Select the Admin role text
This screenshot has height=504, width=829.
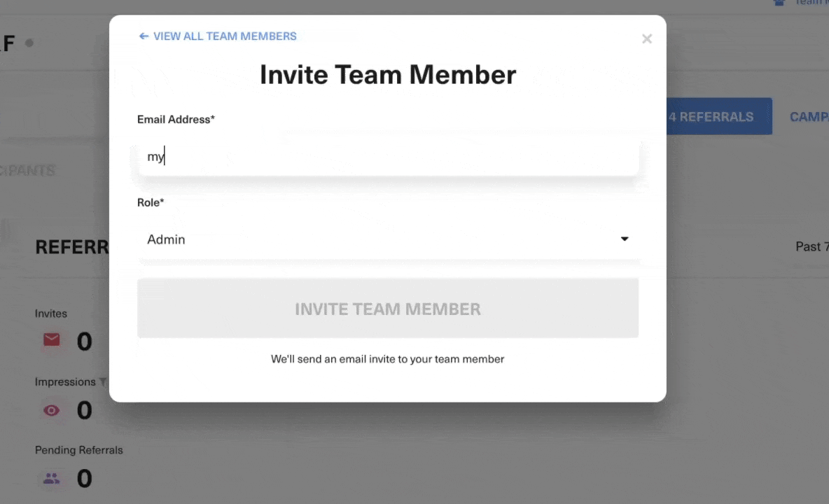click(166, 239)
